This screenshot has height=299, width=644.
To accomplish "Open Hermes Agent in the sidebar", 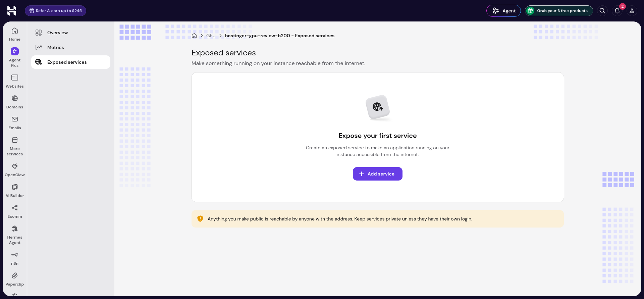I will click(15, 235).
